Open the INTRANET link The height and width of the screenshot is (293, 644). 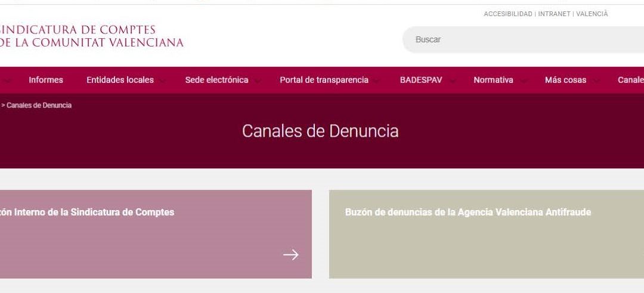pyautogui.click(x=554, y=14)
